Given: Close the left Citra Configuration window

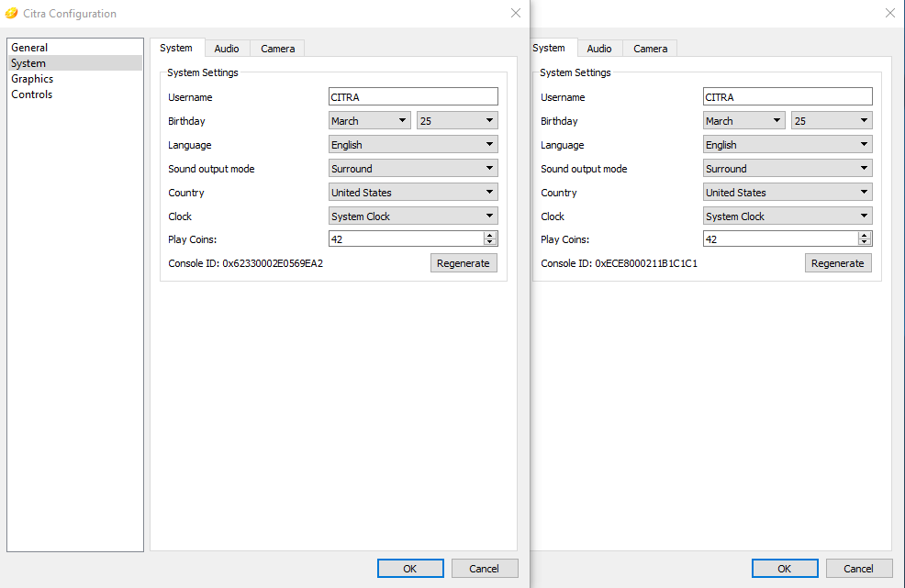Looking at the screenshot, I should pos(516,13).
